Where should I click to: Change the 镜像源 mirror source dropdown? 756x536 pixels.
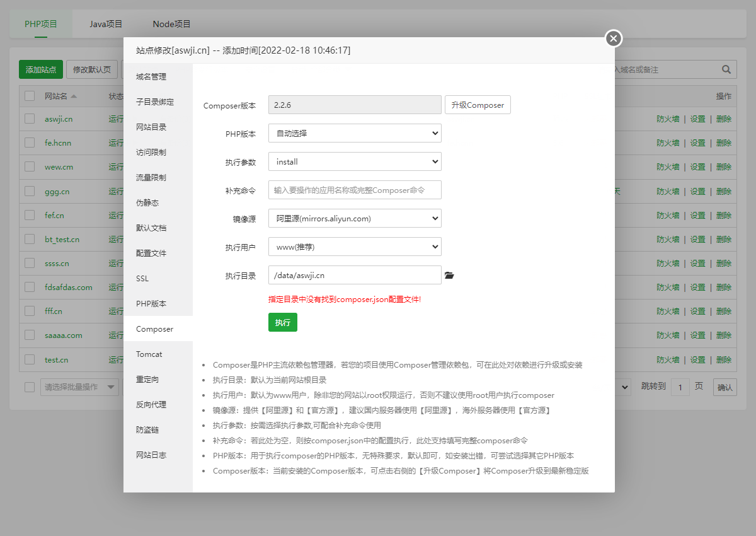(x=355, y=218)
